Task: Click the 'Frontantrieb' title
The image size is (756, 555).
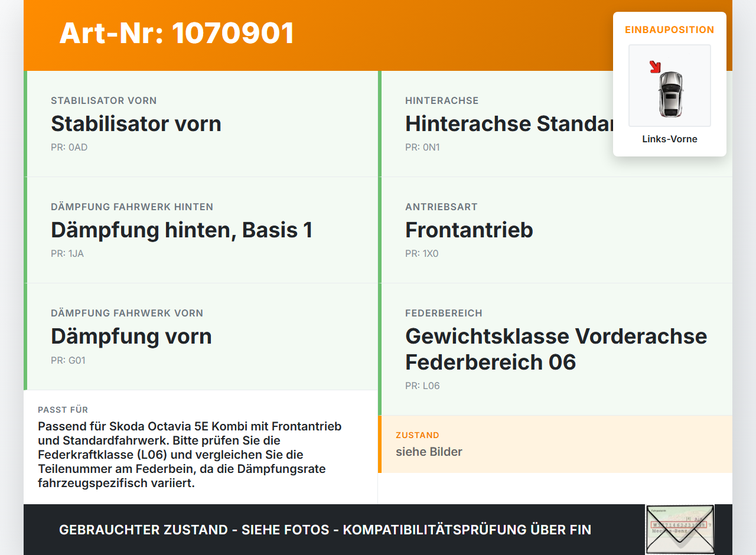Action: click(x=469, y=230)
